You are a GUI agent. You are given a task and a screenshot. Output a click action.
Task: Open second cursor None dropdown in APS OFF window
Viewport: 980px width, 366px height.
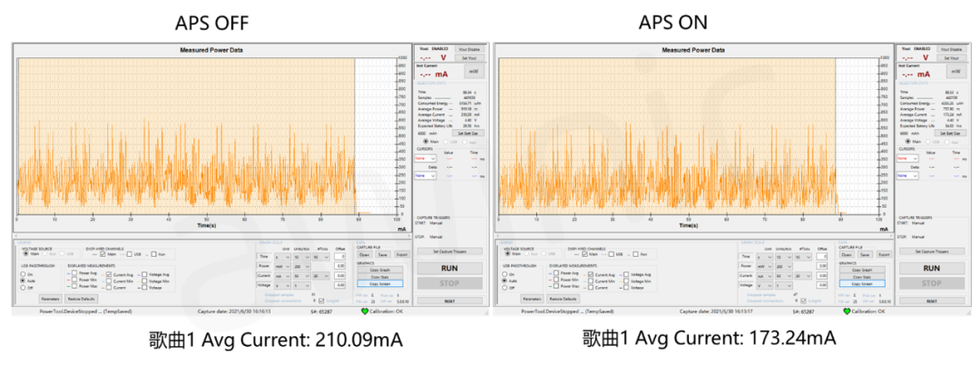coord(426,175)
